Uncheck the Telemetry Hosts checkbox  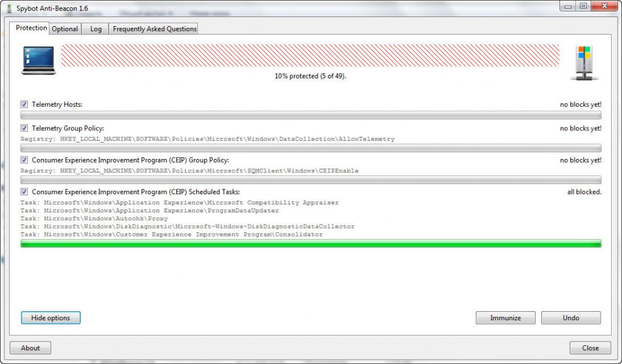click(x=24, y=104)
